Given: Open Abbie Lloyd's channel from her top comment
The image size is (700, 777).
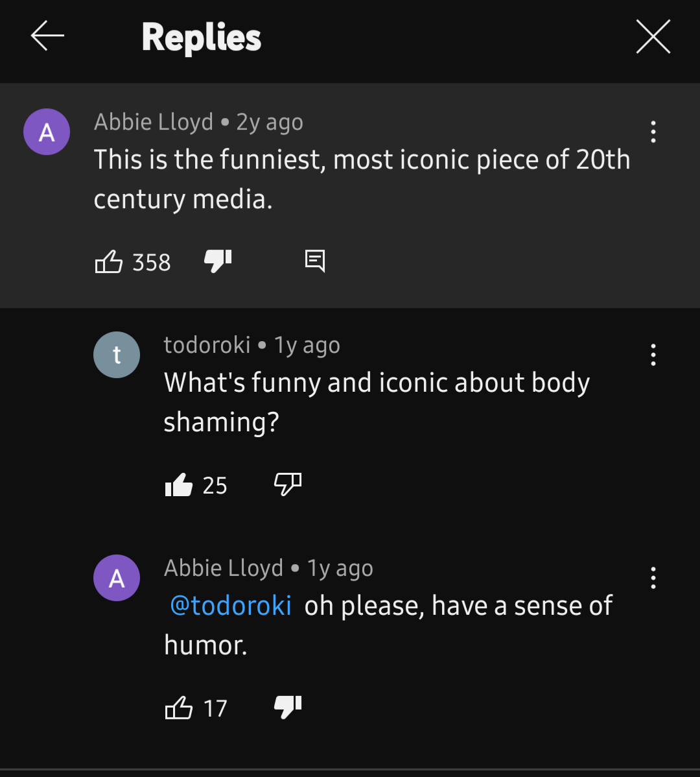Looking at the screenshot, I should pos(154,121).
